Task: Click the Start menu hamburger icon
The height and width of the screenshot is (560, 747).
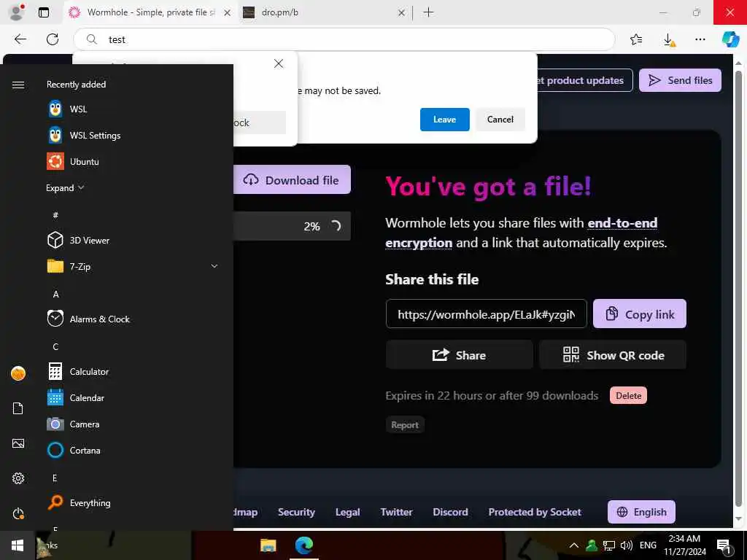Action: 18,85
